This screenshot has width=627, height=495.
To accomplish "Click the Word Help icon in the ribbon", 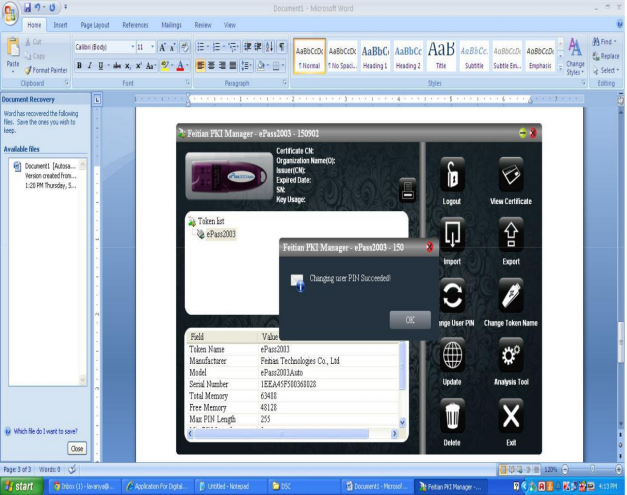I will point(620,24).
